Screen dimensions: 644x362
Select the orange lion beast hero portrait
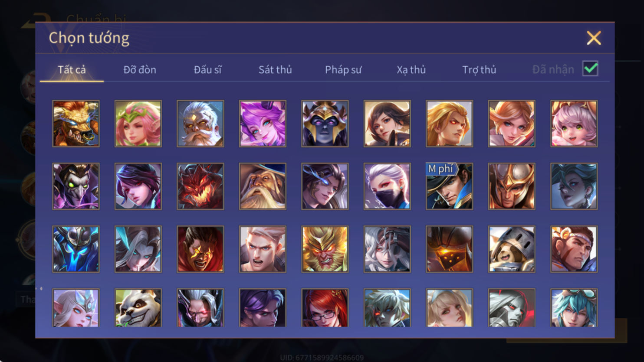click(x=76, y=124)
